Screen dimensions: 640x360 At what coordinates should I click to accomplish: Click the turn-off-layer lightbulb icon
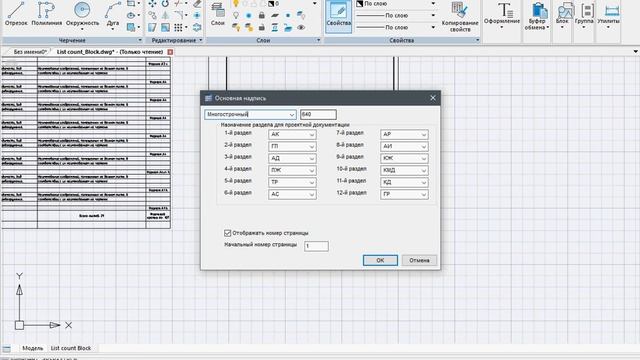click(236, 16)
